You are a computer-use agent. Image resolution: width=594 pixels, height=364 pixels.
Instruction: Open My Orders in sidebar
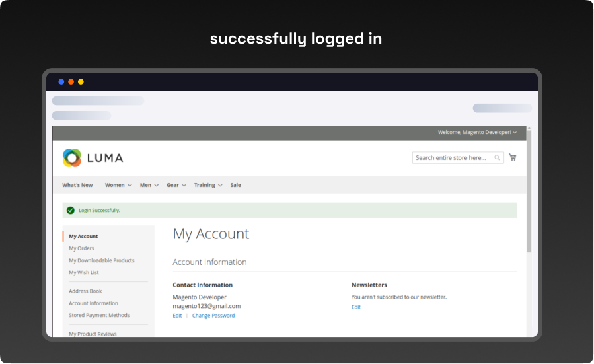pyautogui.click(x=81, y=248)
